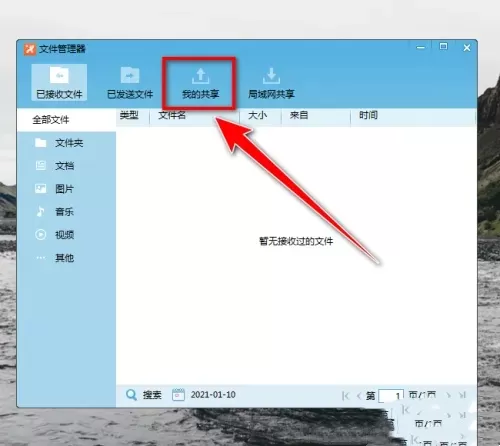Click the dots icon next to 其他

(41, 258)
